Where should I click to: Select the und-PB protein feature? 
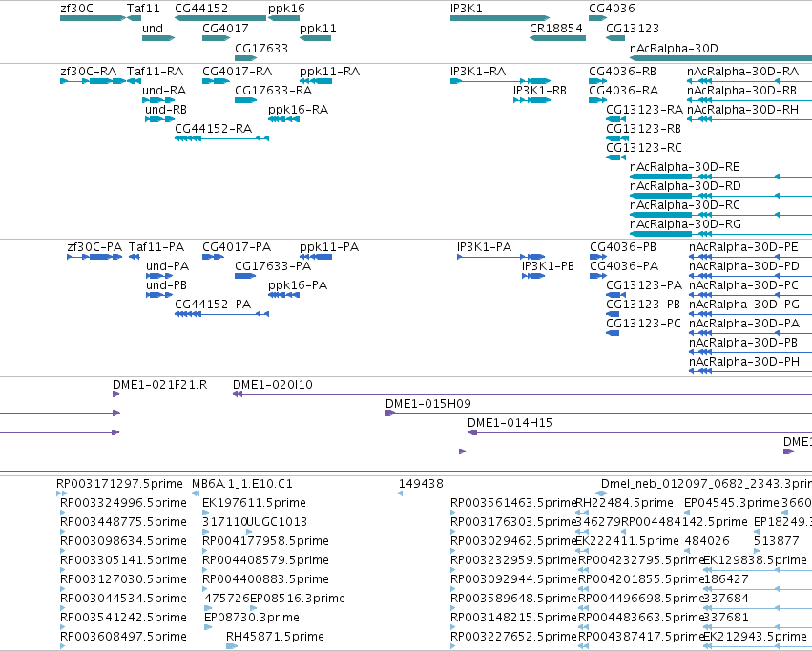[x=159, y=295]
